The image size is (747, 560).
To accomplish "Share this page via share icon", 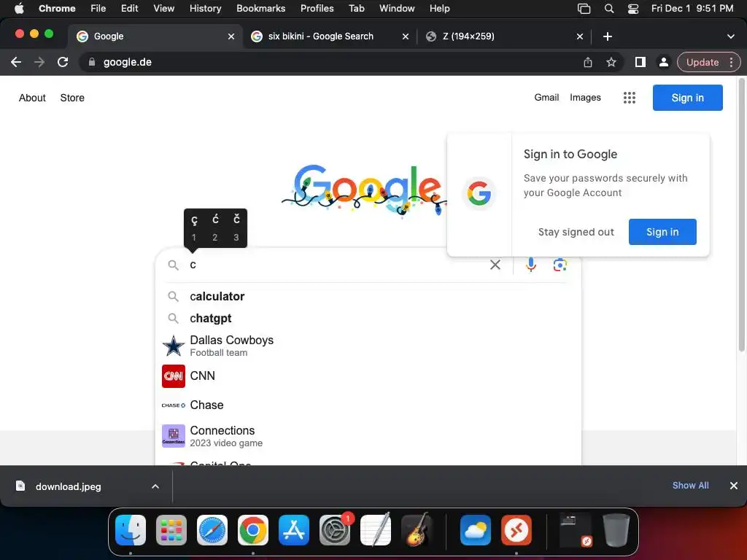I will [x=588, y=62].
